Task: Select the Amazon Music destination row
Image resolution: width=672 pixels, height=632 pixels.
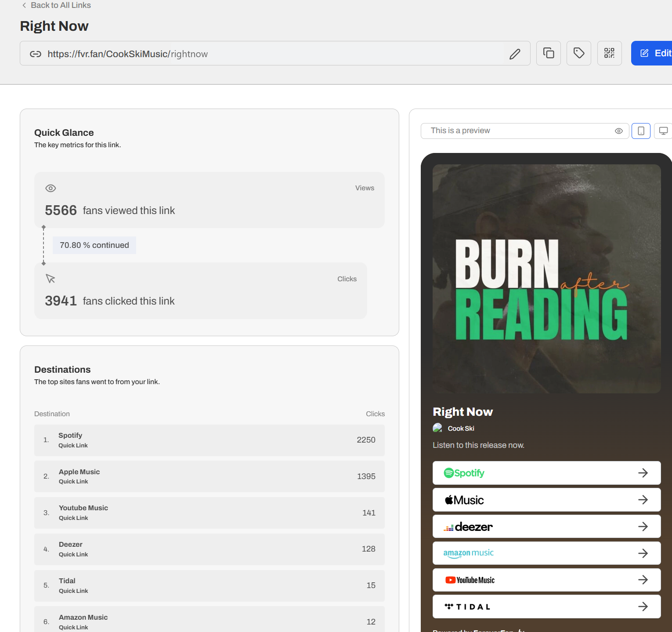Action: click(x=210, y=619)
